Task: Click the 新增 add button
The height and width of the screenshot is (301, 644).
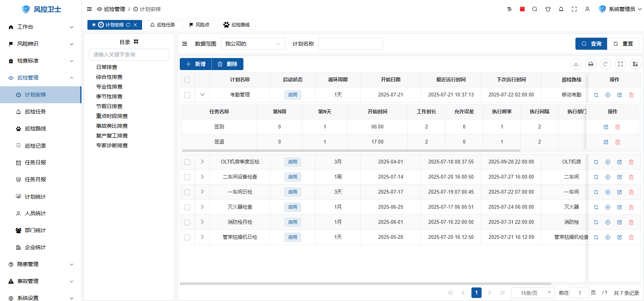Action: (196, 64)
